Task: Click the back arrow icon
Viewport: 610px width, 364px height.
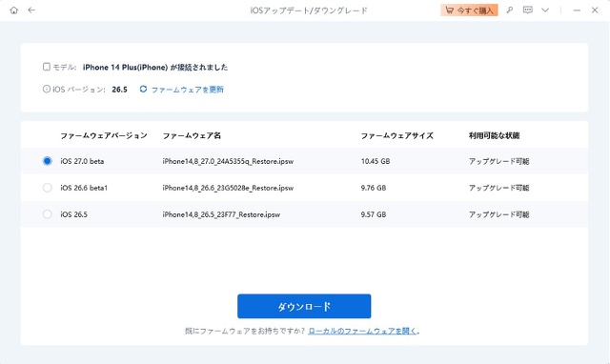Action: click(x=31, y=10)
